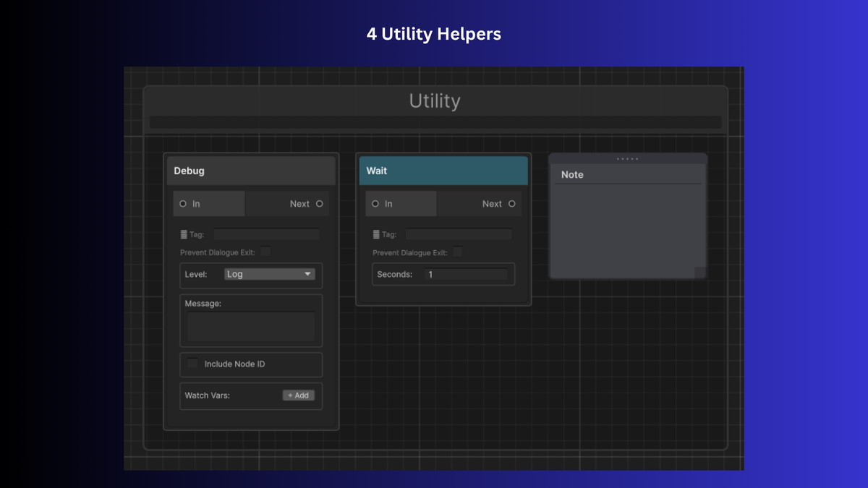Click the Seconds label in Wait node
The image size is (868, 488).
tap(395, 275)
